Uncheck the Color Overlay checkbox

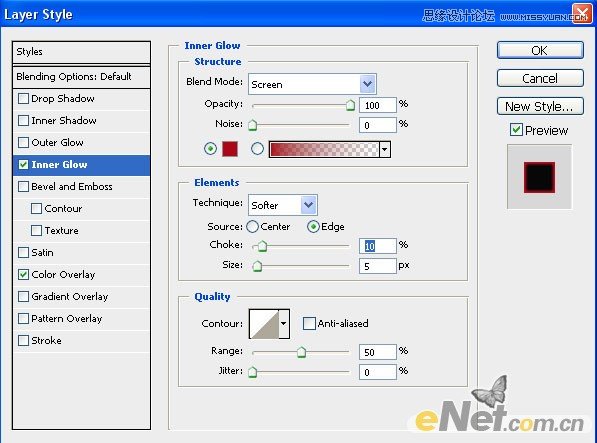coord(24,274)
